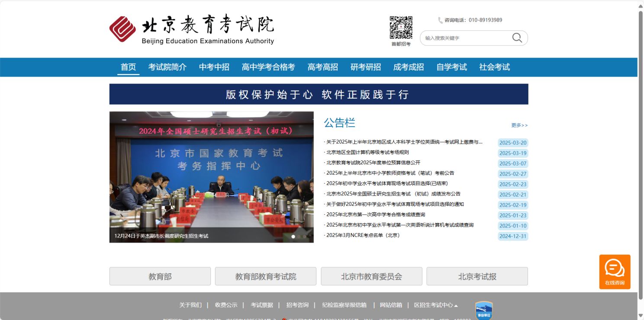
Task: Click the 事业单位 badge in the footer
Action: 484,310
